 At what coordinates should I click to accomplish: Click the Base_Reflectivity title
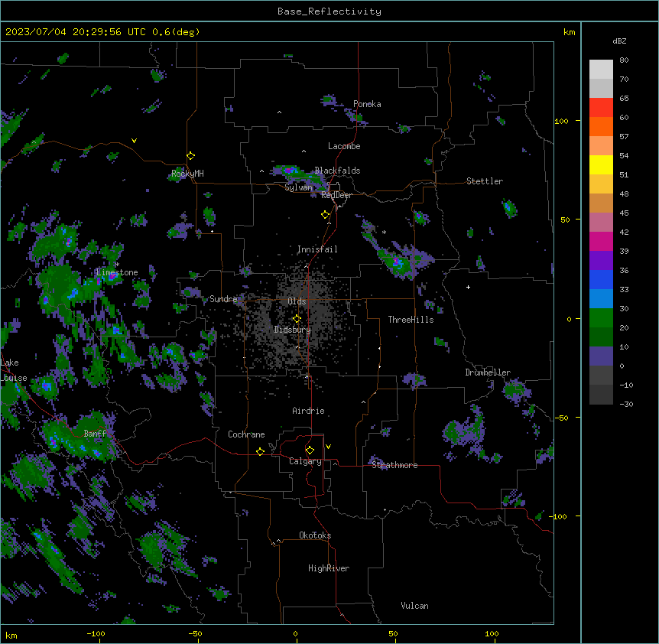[x=329, y=11]
